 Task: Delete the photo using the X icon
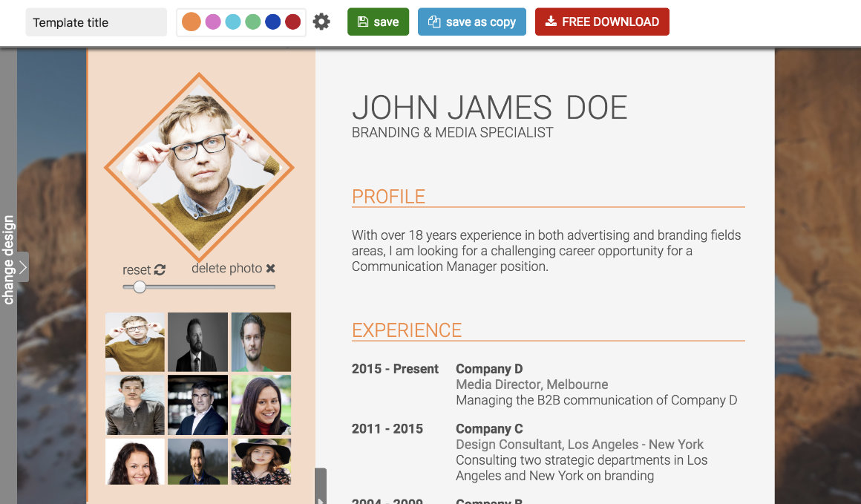(270, 269)
